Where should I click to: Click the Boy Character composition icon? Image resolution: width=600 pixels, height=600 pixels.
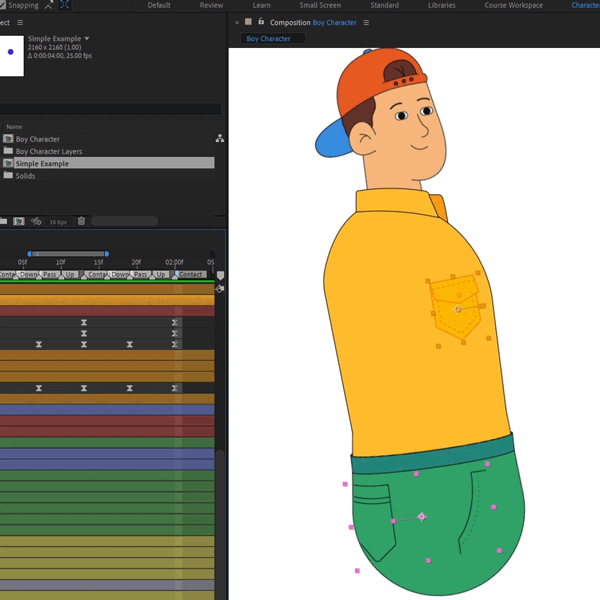[x=8, y=139]
